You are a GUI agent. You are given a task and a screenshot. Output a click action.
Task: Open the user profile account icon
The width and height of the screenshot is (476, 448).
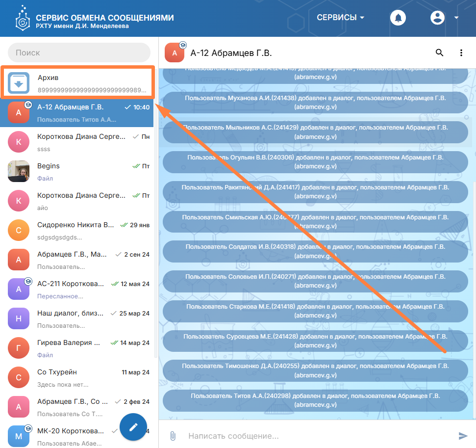click(437, 18)
